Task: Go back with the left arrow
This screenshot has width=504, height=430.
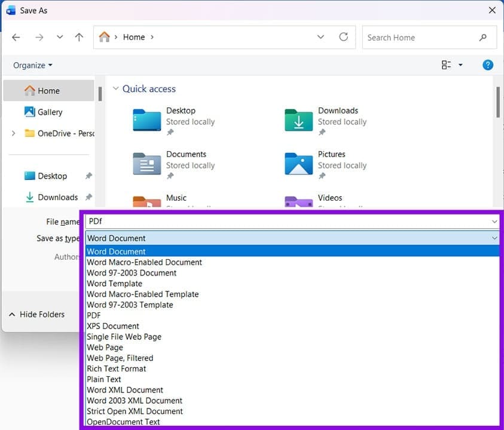Action: click(16, 37)
